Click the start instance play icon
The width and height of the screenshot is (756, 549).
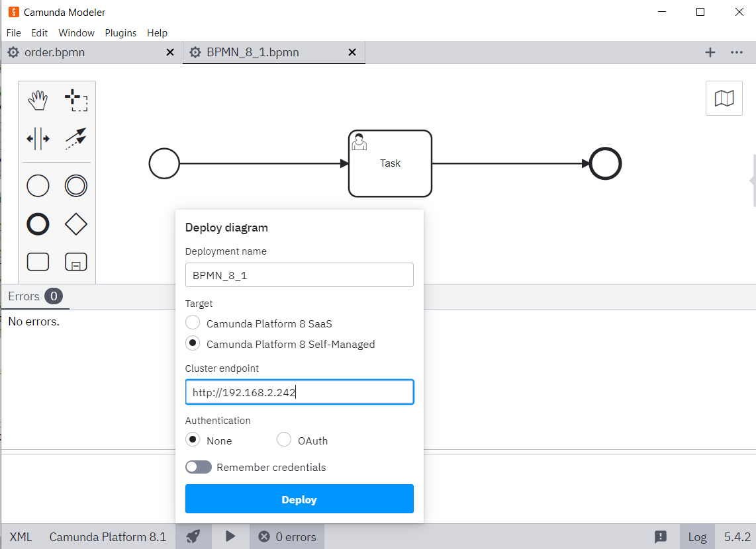(230, 536)
